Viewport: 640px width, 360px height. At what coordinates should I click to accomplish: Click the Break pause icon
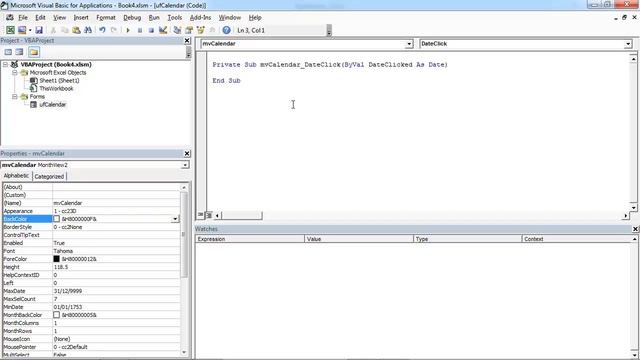[140, 30]
